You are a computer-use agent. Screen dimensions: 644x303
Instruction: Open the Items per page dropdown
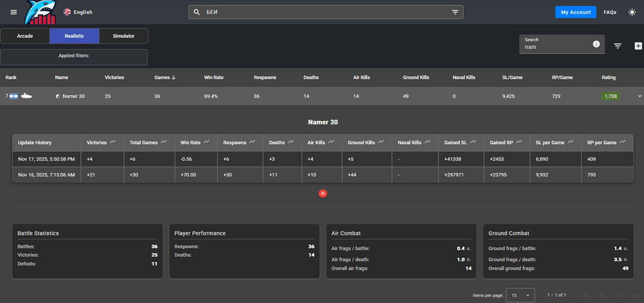click(x=520, y=295)
